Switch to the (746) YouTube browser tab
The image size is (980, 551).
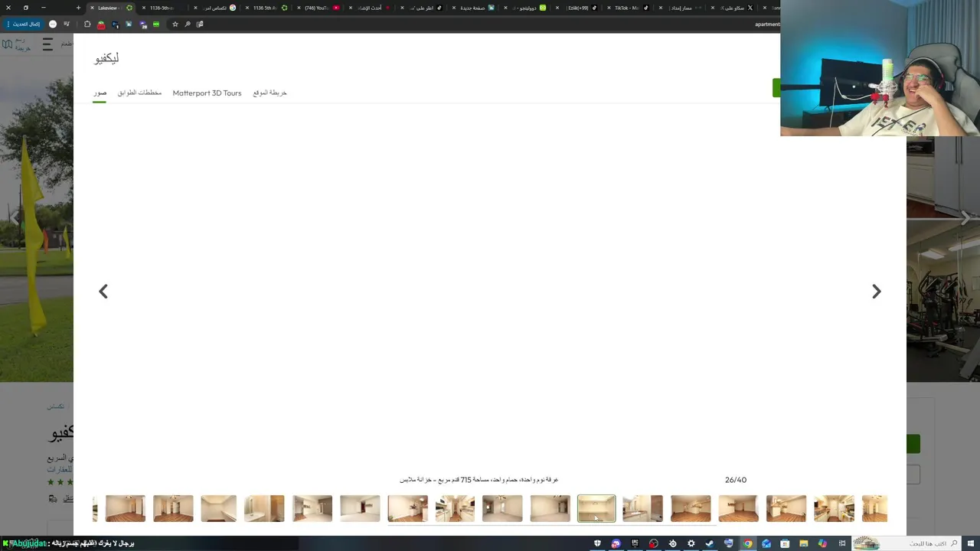click(x=322, y=8)
